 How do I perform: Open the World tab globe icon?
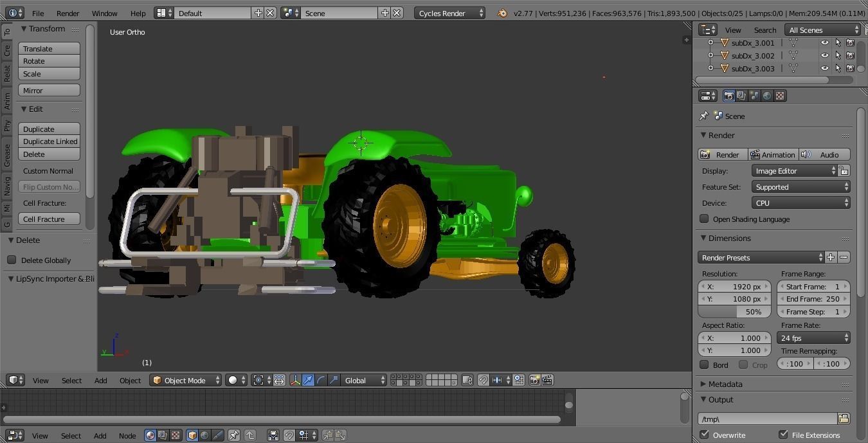coord(767,96)
